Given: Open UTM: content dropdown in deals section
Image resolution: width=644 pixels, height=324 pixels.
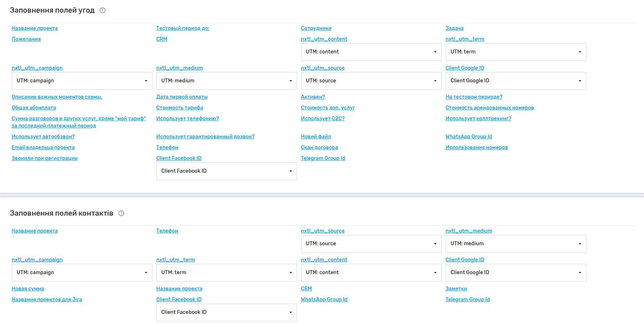Looking at the screenshot, I should [x=371, y=52].
